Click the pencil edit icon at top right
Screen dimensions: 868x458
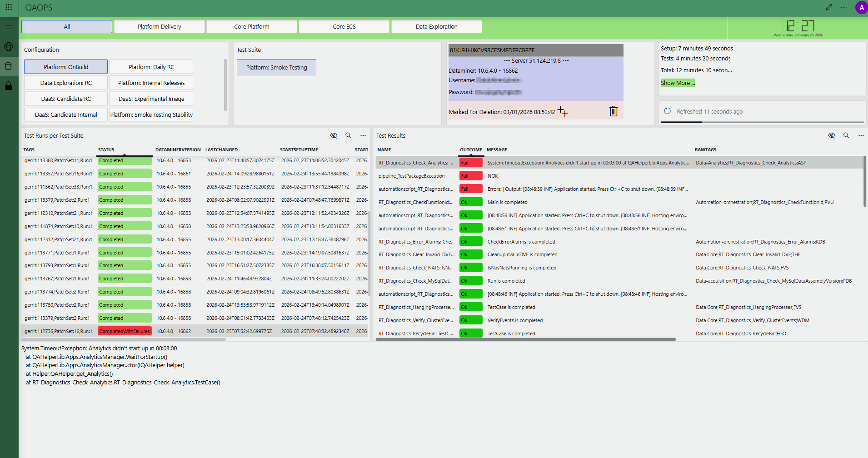829,7
